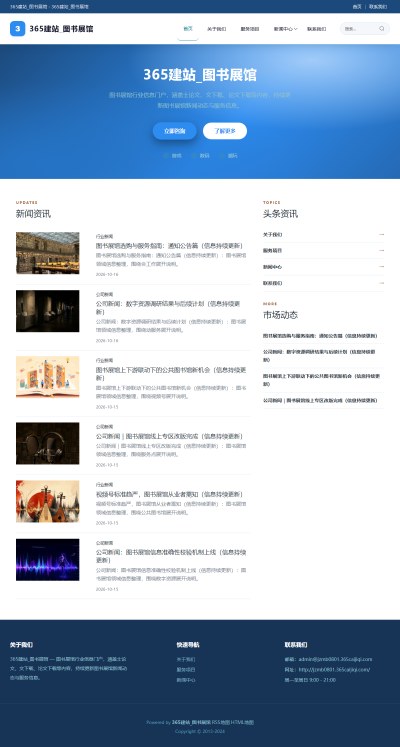Screen dimensions: 400x747
Task: Click the 了解更多 hero button
Action: (225, 131)
